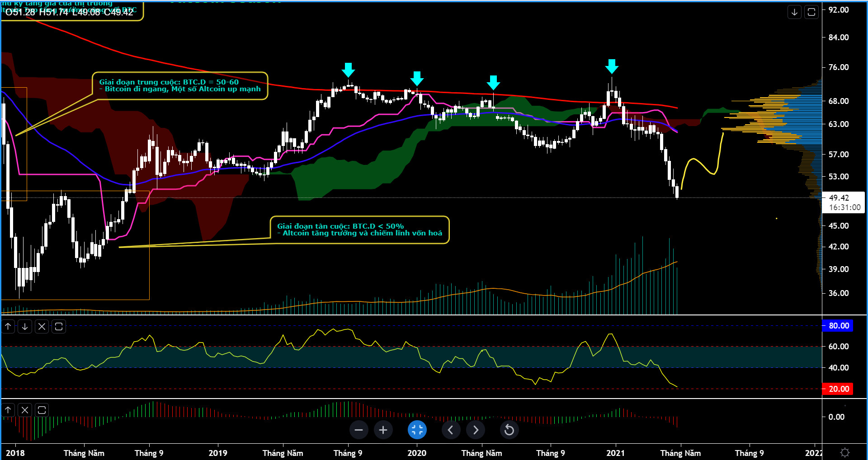Select the 'Giai đoạn tàn cuộc' annotation box
This screenshot has width=868, height=460.
pos(359,230)
